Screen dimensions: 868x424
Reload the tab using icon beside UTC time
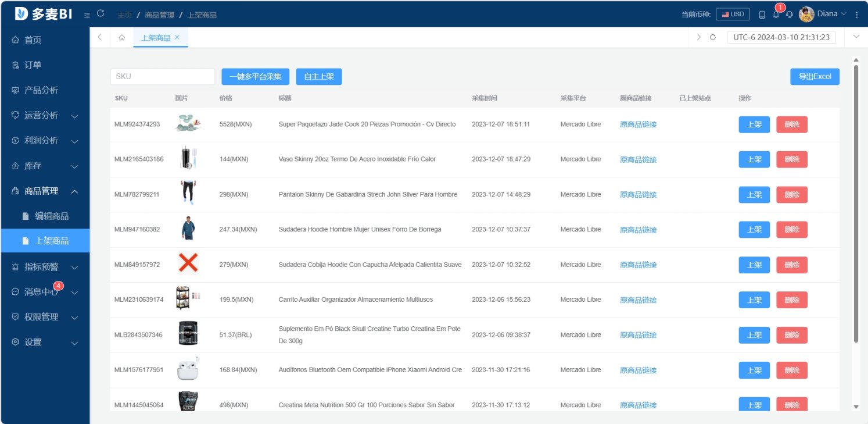pyautogui.click(x=713, y=37)
